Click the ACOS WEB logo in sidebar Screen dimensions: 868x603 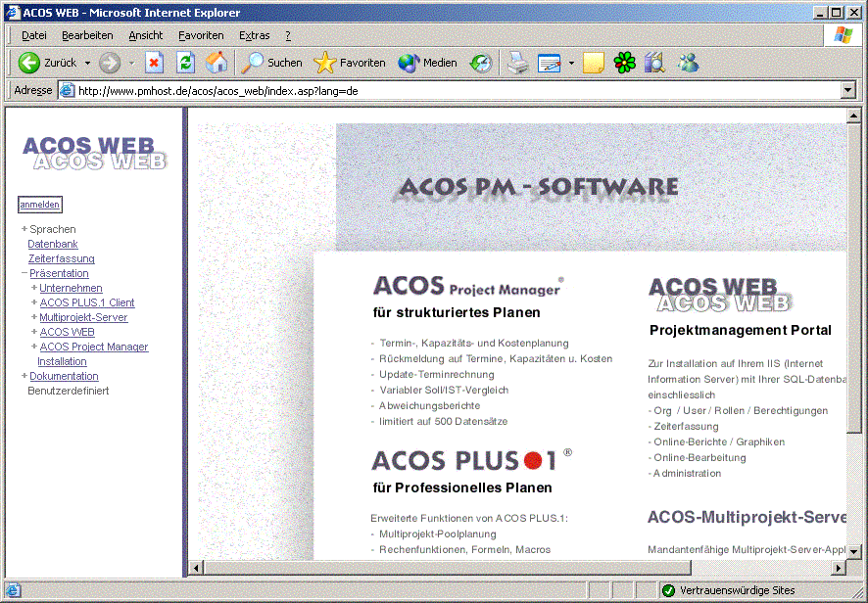click(95, 154)
